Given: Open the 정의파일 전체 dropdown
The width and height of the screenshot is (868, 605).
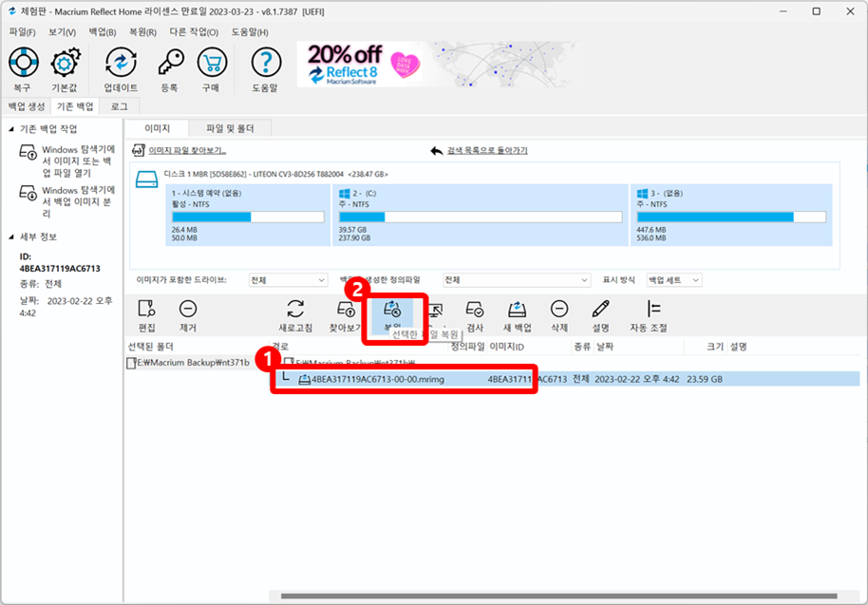Looking at the screenshot, I should 517,280.
